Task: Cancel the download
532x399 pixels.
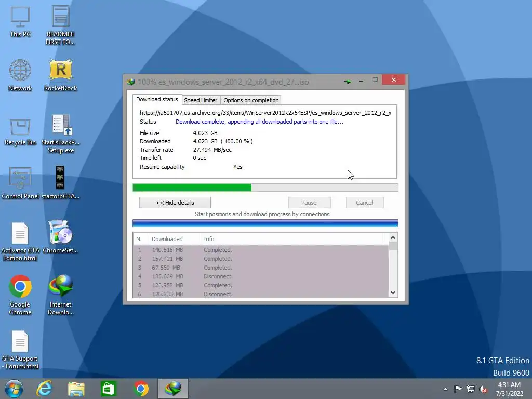Action: 365,203
